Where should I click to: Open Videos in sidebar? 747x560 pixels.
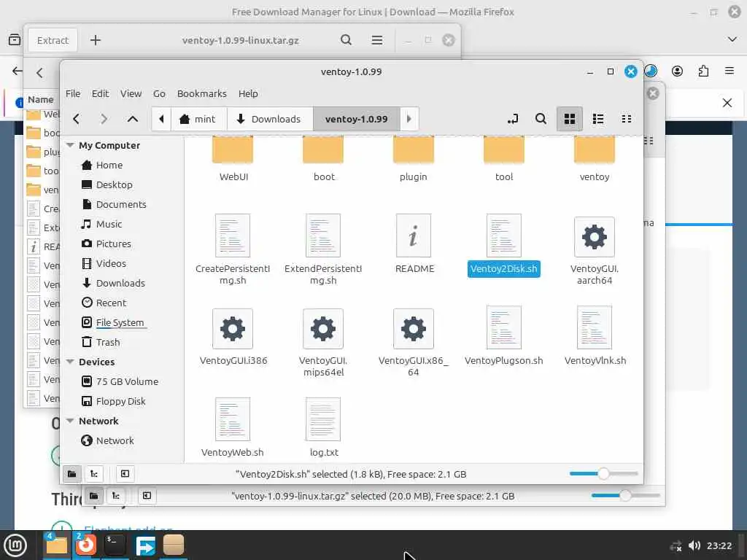tap(111, 263)
